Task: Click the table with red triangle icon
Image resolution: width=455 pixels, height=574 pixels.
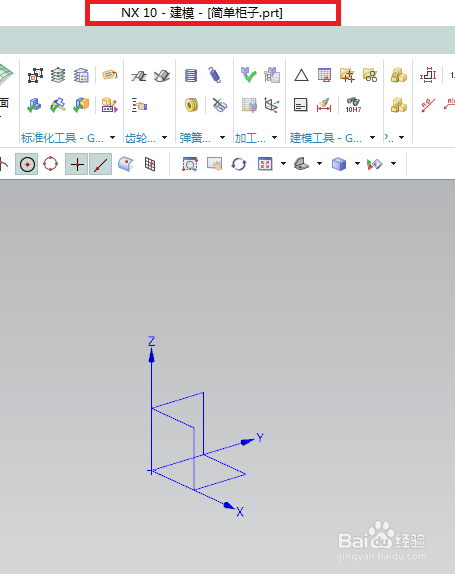Action: (x=324, y=75)
